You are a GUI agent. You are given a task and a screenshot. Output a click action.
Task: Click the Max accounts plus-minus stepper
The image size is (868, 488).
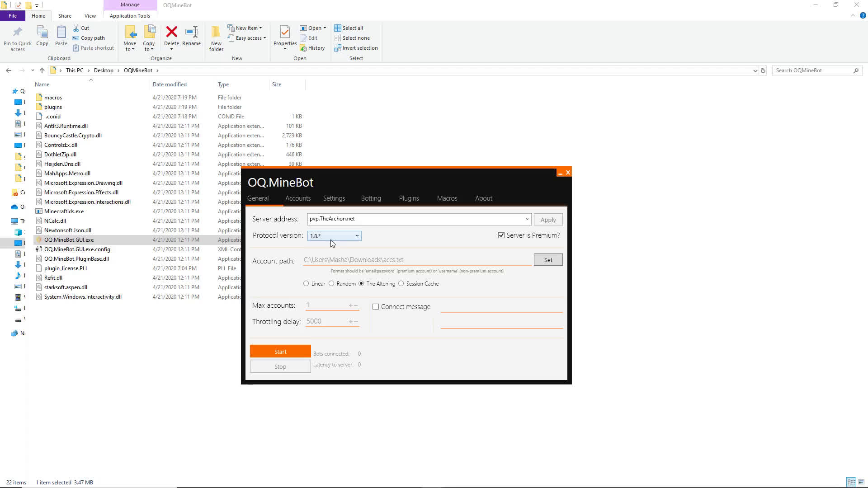[353, 306]
